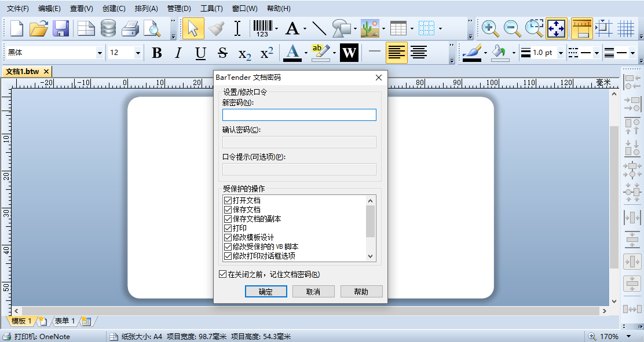This screenshot has height=342, width=644.
Task: Click the 打印机: OneNote status bar entry
Action: tap(36, 337)
